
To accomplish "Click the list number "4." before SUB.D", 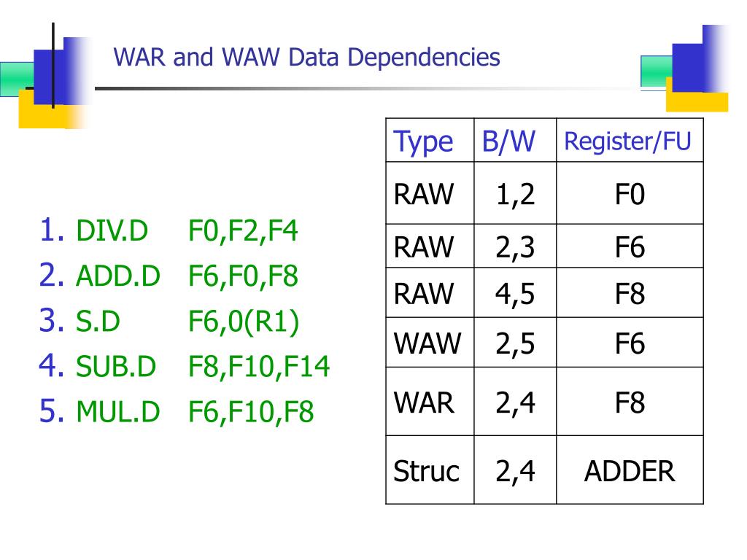I will [52, 366].
